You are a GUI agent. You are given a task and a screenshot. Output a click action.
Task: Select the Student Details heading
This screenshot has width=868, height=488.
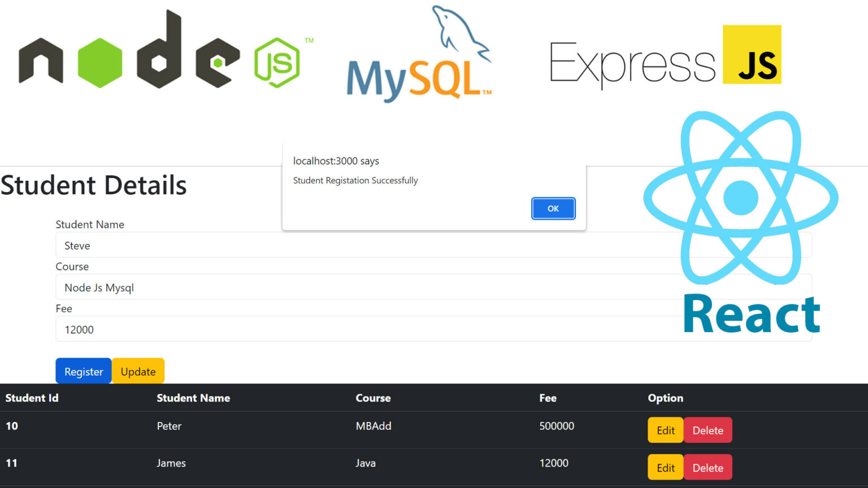point(94,185)
